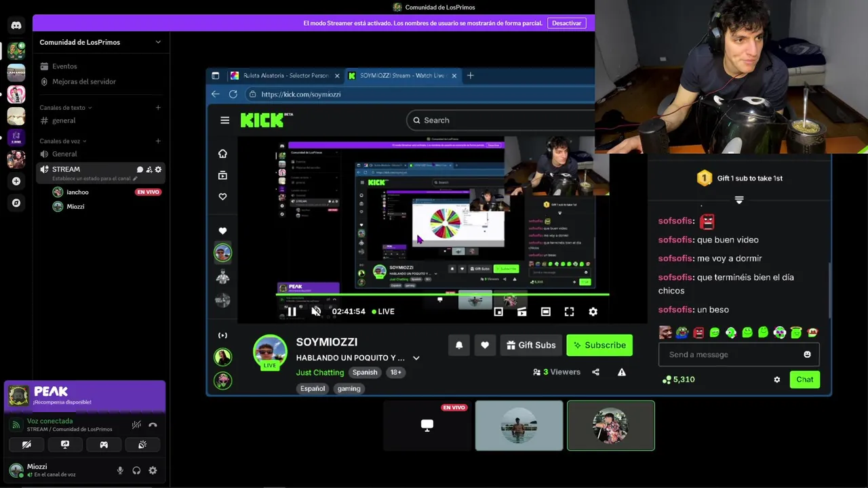This screenshot has width=868, height=488.
Task: Open Kick player settings gear
Action: tap(593, 312)
